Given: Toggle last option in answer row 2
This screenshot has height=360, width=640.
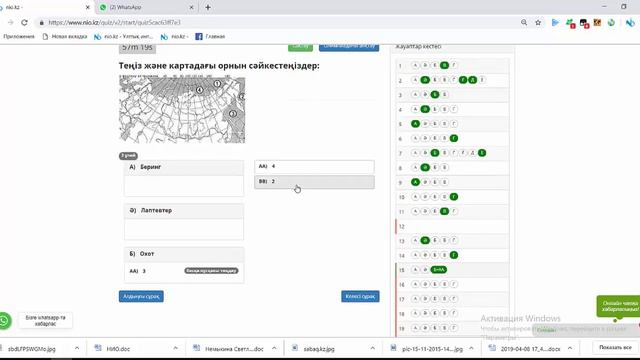Looking at the screenshot, I should coord(482,80).
